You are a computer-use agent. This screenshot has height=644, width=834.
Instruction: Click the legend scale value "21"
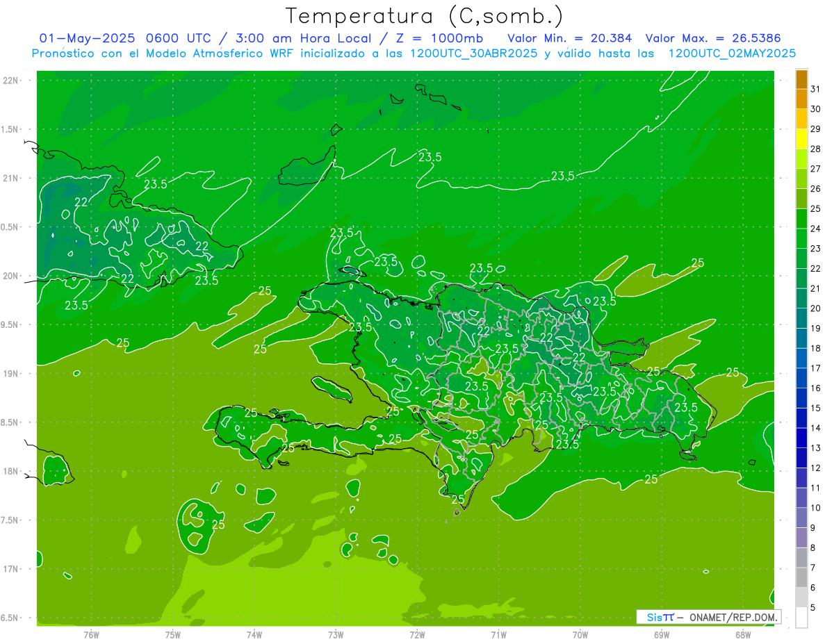[816, 288]
